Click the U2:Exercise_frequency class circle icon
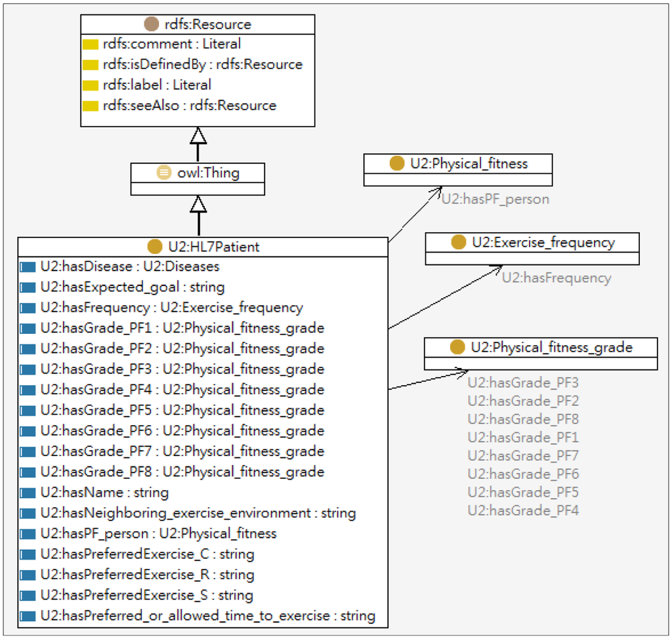The width and height of the screenshot is (672, 639). (x=459, y=243)
